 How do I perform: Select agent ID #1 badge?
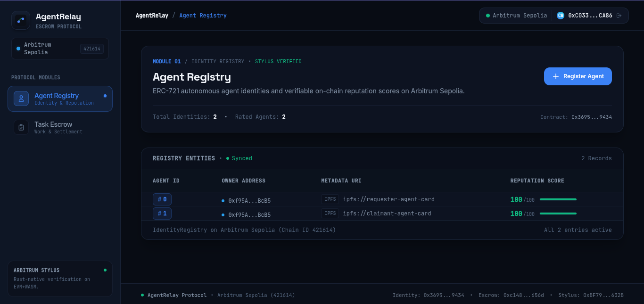coord(162,214)
